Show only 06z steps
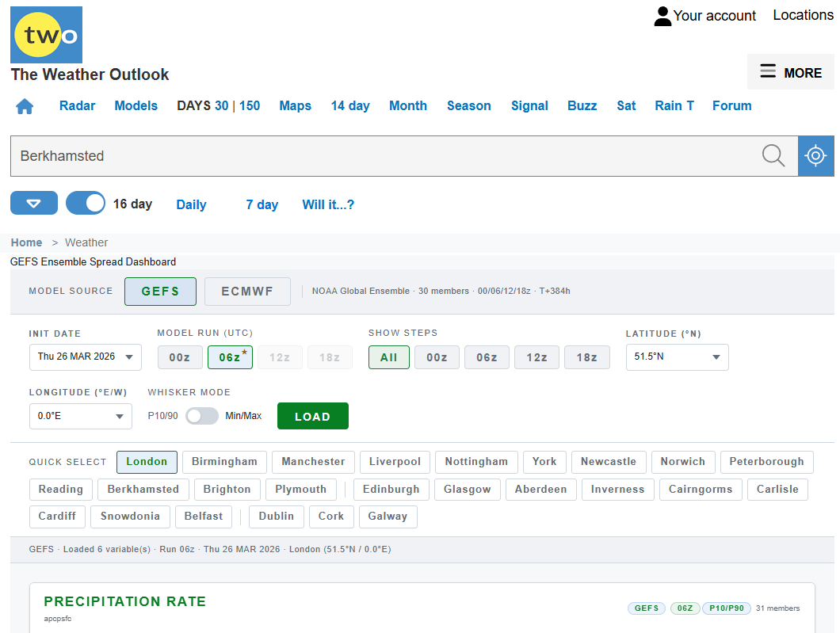 pos(487,357)
